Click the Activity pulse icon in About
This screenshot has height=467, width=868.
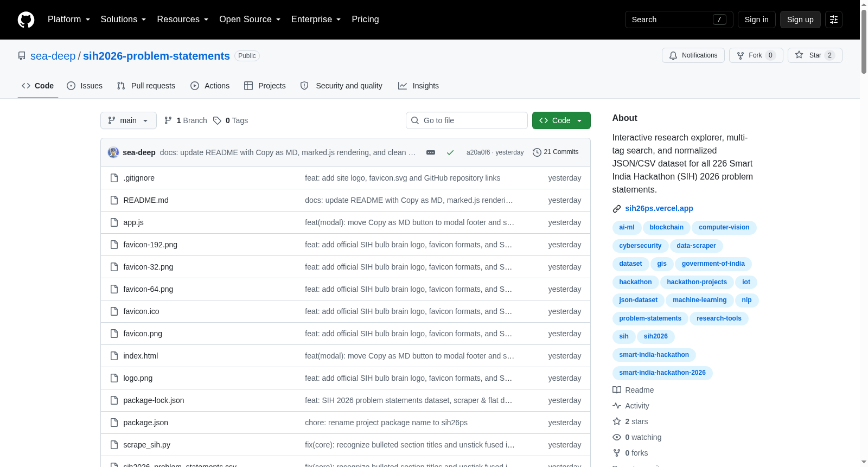click(x=617, y=406)
